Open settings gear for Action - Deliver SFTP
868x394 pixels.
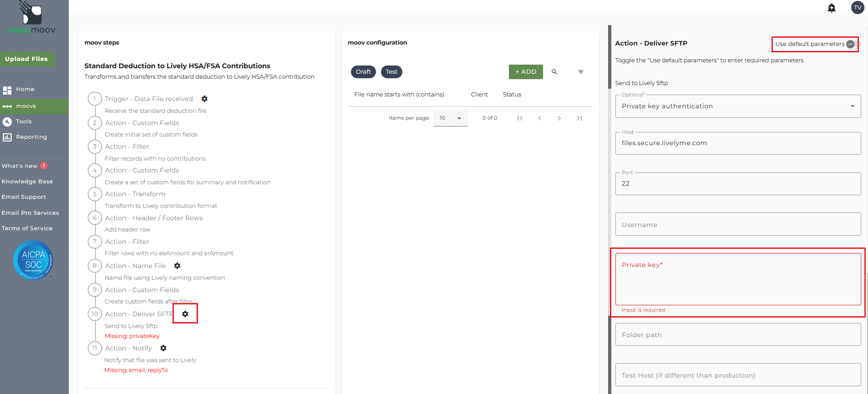pos(185,314)
